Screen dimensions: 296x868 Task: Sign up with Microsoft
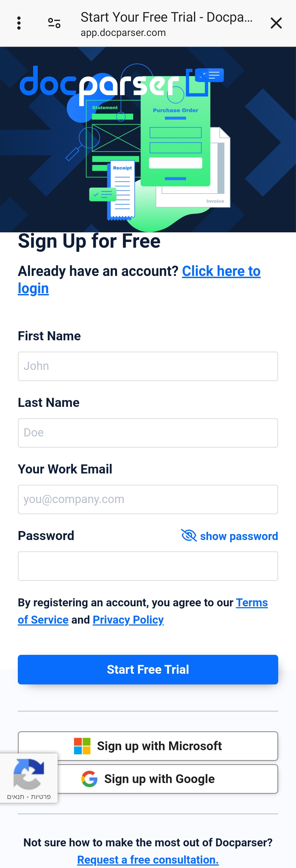point(148,746)
